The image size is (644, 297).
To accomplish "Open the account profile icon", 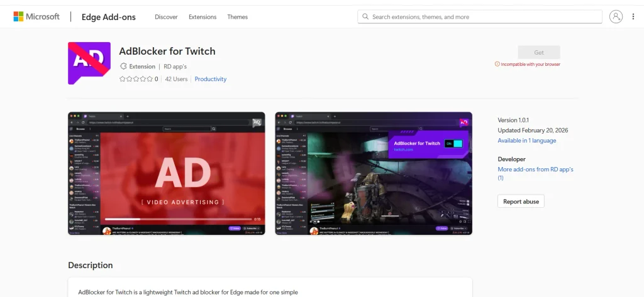I will [616, 17].
